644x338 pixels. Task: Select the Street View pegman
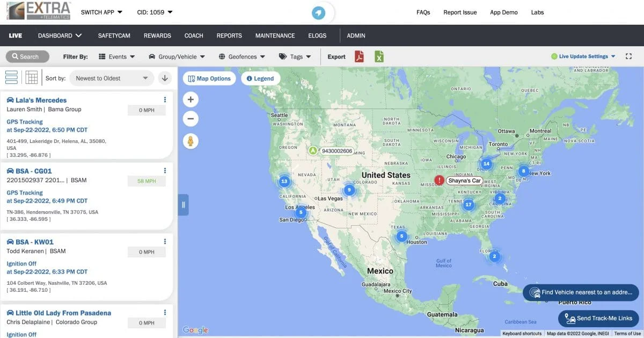191,141
